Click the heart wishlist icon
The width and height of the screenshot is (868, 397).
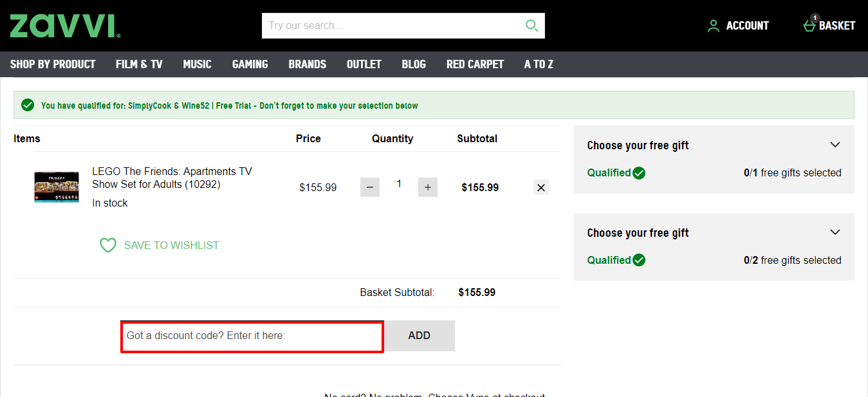coord(108,245)
